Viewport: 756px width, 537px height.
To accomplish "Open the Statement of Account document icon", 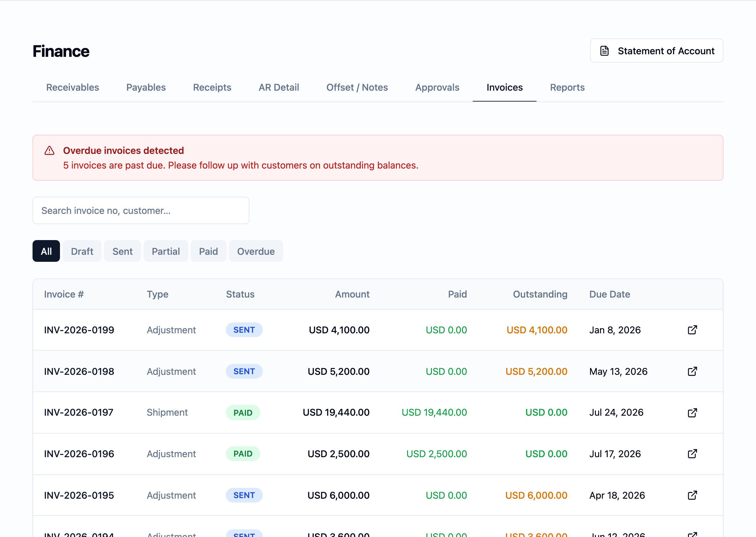I will [x=604, y=51].
